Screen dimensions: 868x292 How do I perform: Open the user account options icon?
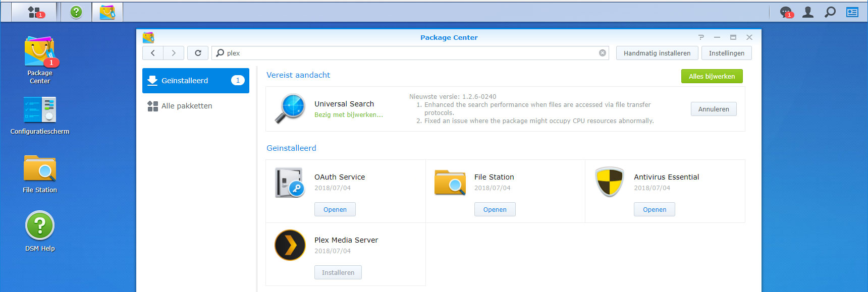(x=808, y=12)
